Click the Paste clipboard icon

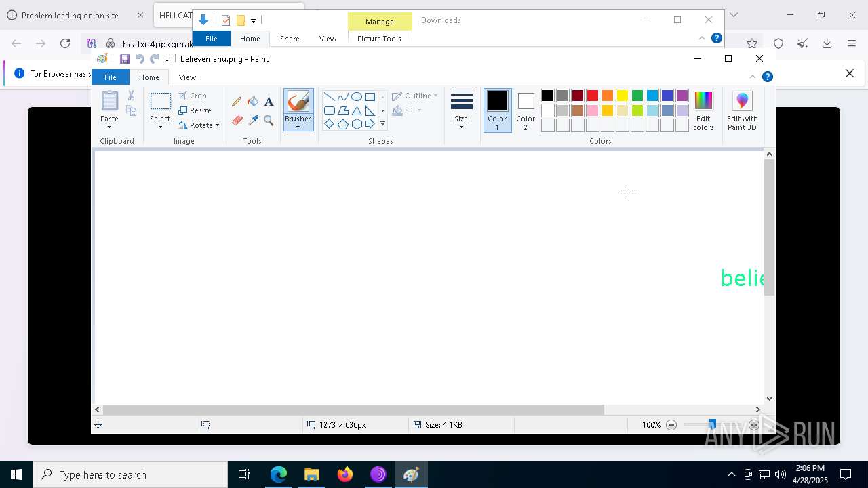pyautogui.click(x=109, y=101)
